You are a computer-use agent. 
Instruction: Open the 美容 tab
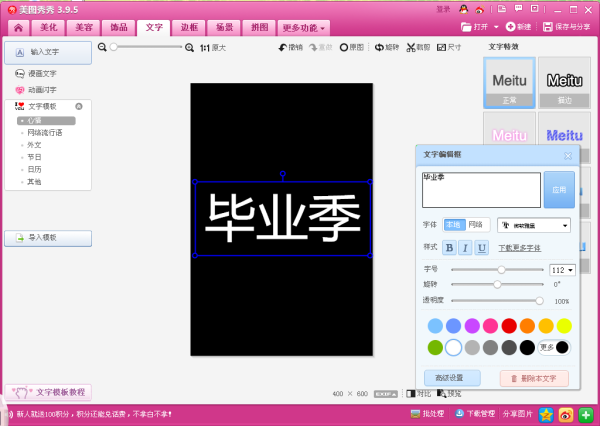(84, 28)
